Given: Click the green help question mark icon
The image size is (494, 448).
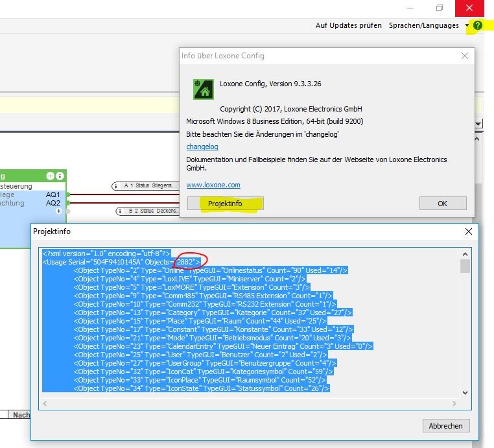Looking at the screenshot, I should [478, 25].
